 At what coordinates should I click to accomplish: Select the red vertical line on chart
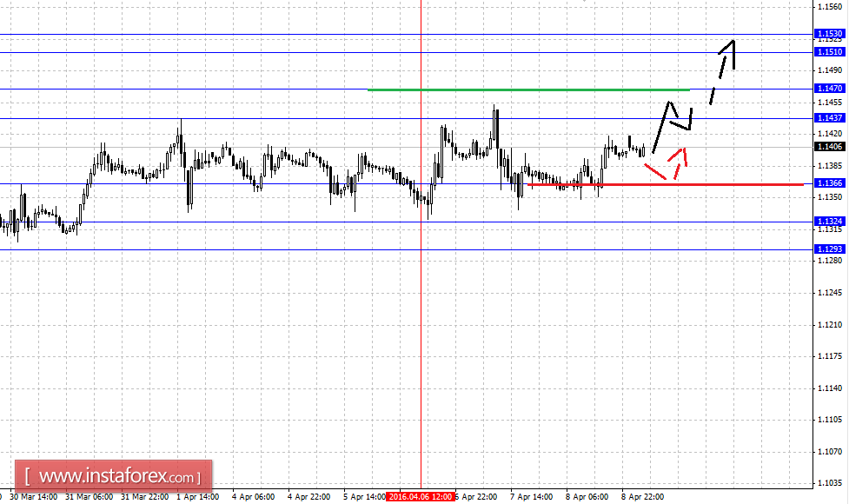coord(421,243)
